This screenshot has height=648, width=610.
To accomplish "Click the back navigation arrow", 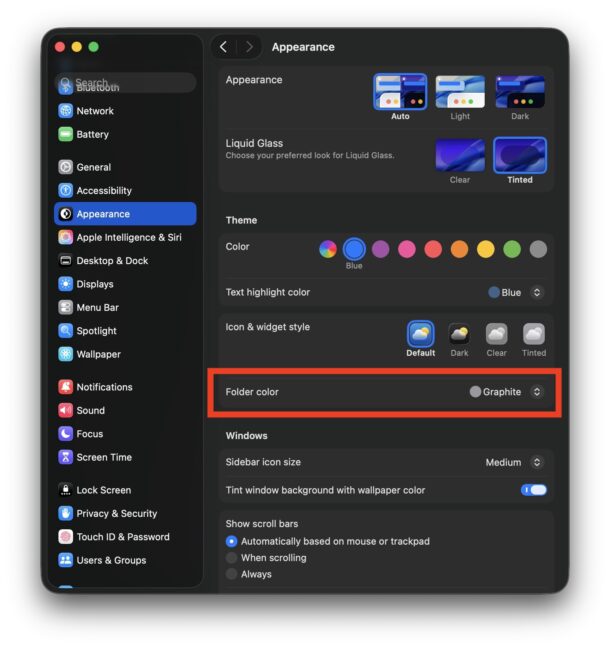I will [223, 47].
